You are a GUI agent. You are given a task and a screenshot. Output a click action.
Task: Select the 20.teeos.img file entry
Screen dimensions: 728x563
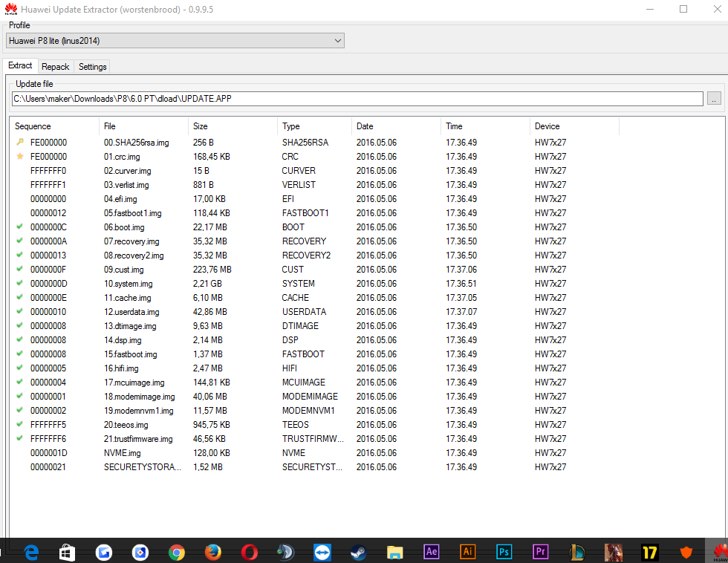coord(126,425)
